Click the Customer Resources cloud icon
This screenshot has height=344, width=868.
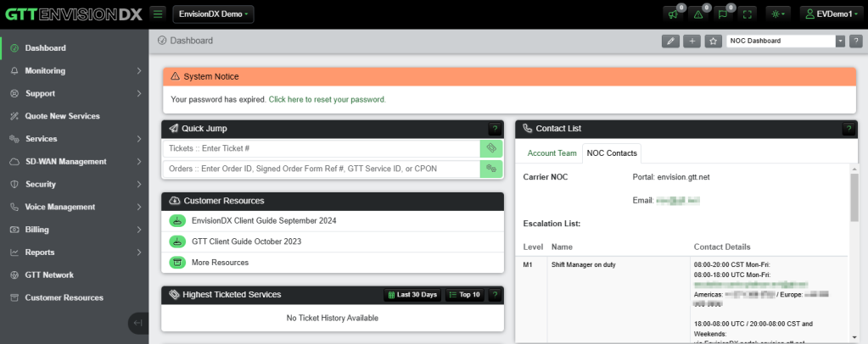[x=175, y=201]
